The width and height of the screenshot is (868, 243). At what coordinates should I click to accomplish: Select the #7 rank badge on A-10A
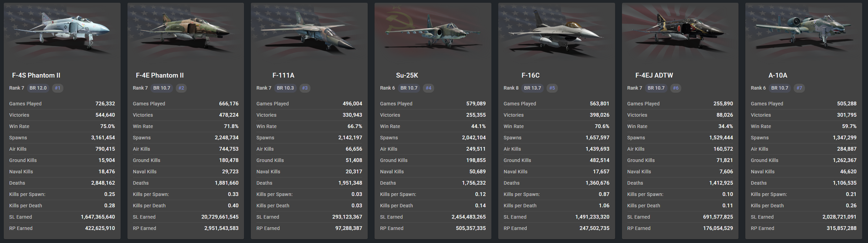799,88
